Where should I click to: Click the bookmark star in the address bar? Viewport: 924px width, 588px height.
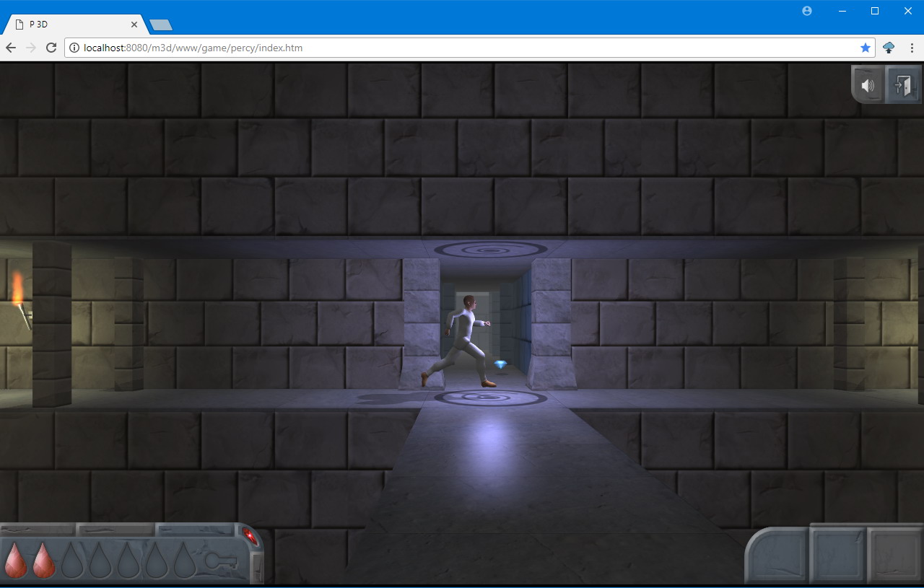pyautogui.click(x=866, y=48)
